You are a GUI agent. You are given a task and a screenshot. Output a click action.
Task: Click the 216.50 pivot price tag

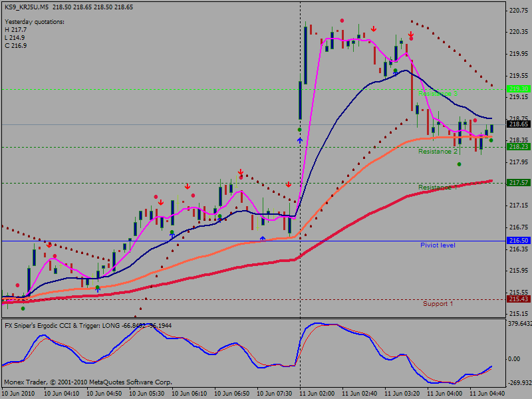click(x=519, y=240)
